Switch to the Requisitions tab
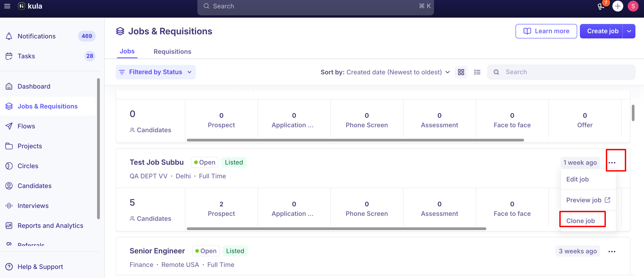Viewport: 644px width, 278px height. (x=172, y=52)
